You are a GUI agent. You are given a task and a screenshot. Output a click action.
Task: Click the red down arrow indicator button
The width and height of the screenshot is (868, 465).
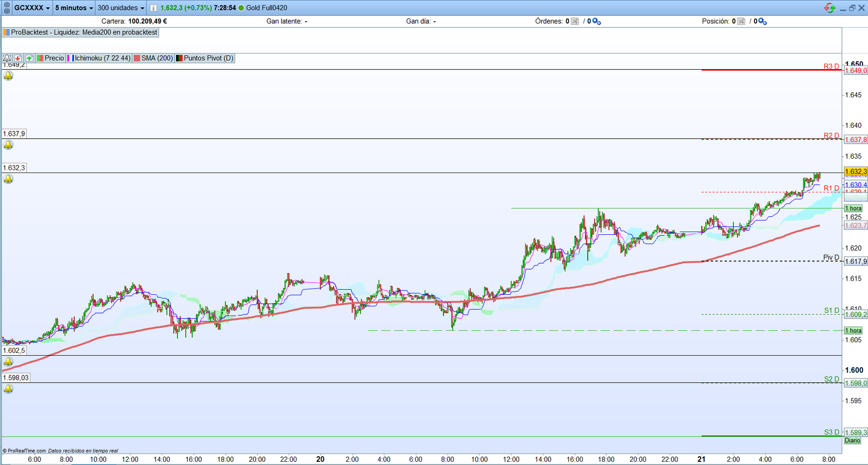pyautogui.click(x=18, y=58)
